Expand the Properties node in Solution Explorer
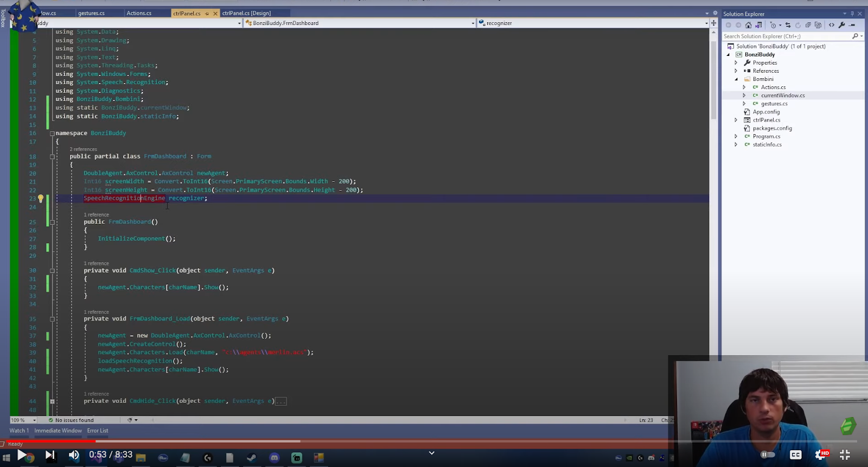This screenshot has width=868, height=467. [x=736, y=63]
